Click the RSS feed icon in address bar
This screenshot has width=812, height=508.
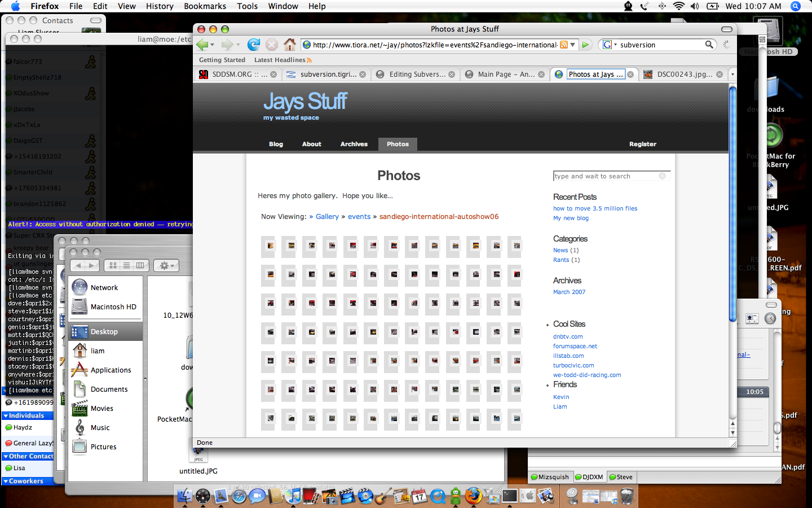pos(563,45)
